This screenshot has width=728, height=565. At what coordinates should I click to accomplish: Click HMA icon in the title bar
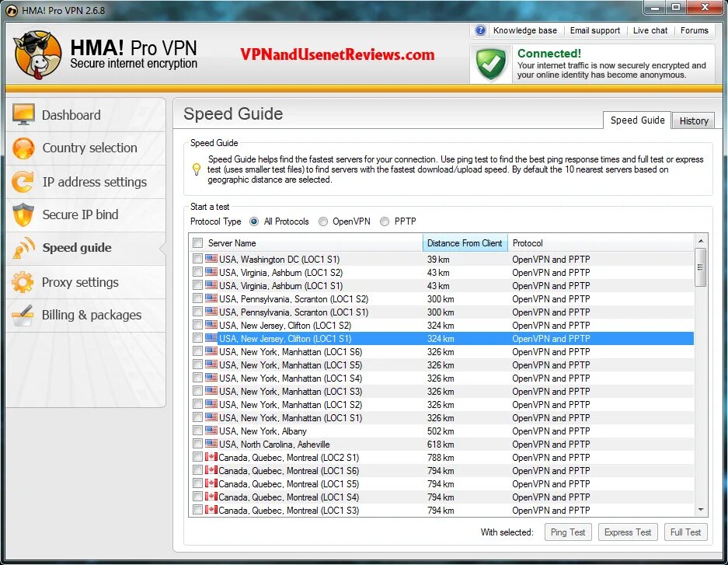tap(12, 10)
